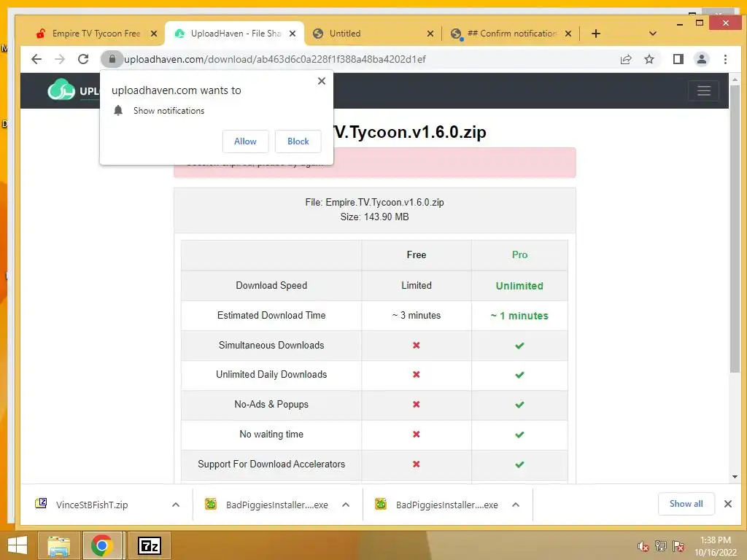This screenshot has width=747, height=560.
Task: Reload the UploadHaven page
Action: click(83, 59)
